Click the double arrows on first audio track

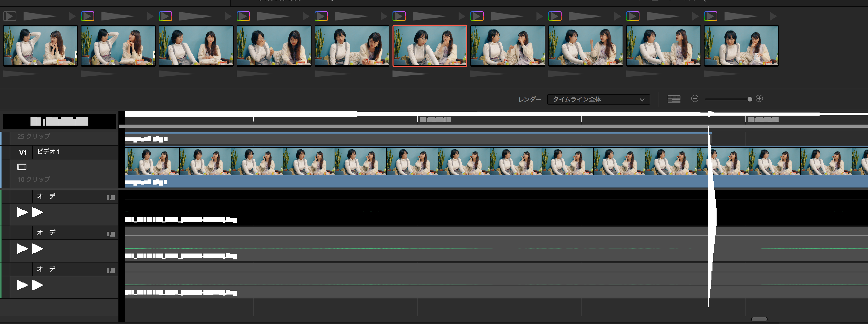(30, 212)
